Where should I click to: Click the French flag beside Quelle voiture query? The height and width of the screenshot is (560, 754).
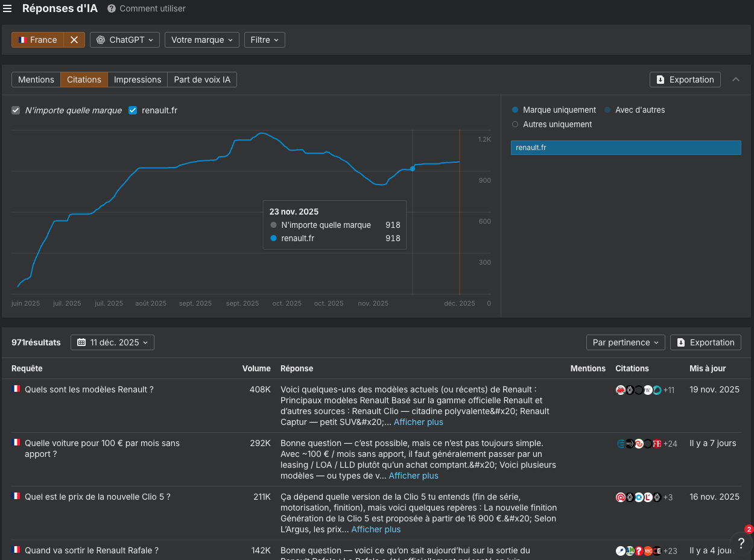pyautogui.click(x=16, y=442)
